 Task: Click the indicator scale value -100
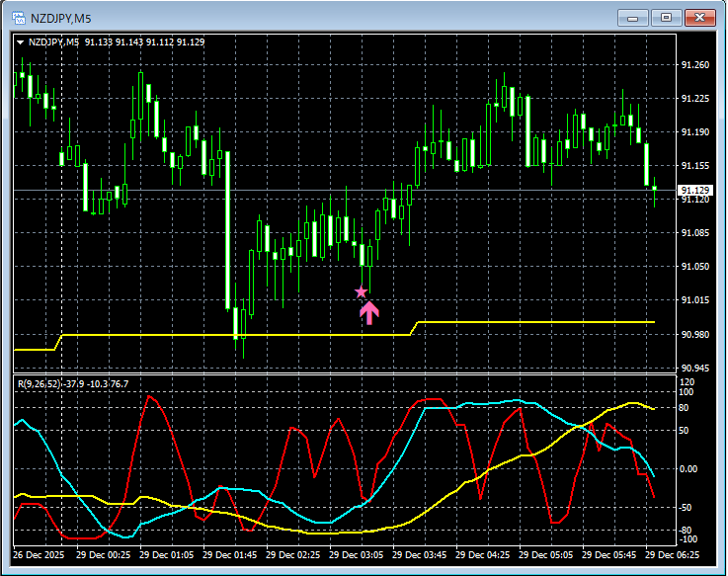(x=688, y=539)
